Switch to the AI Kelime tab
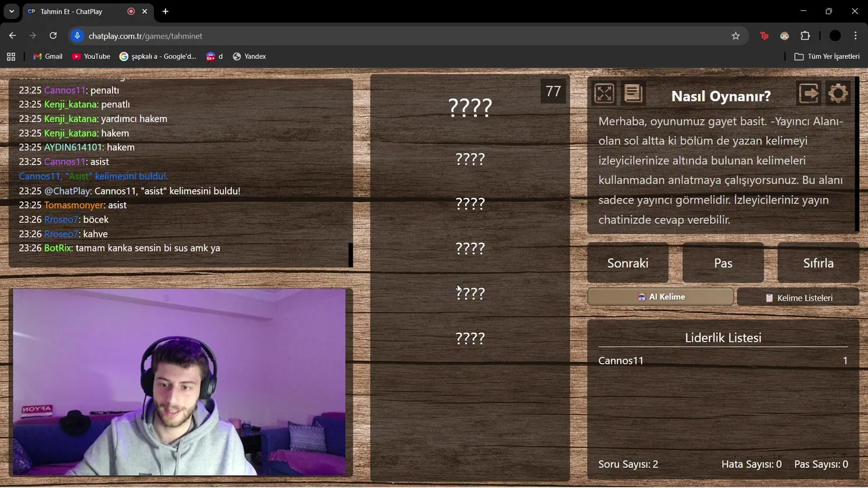 click(x=660, y=297)
